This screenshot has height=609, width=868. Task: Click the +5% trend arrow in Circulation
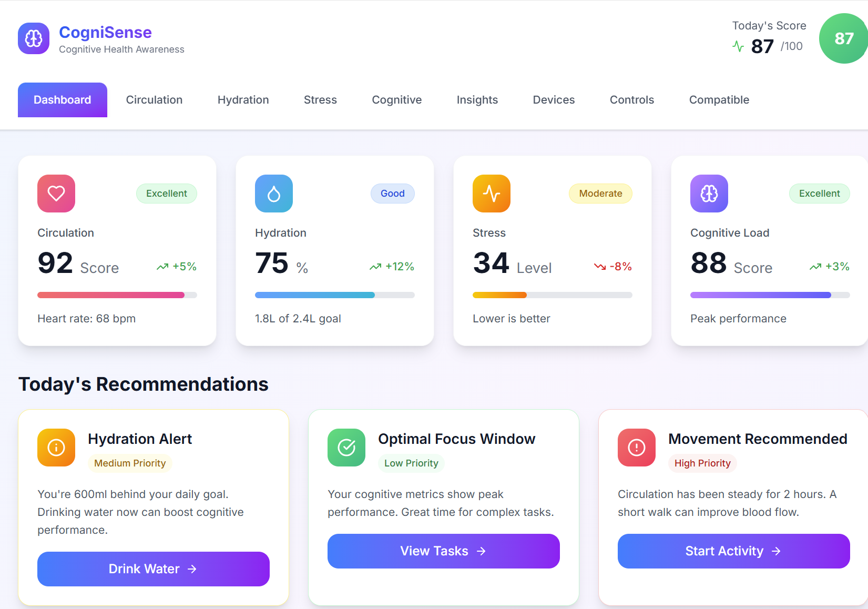(162, 267)
